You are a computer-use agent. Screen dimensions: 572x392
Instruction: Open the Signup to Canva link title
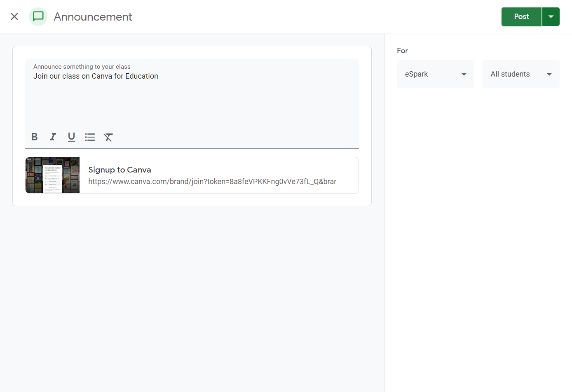coord(120,170)
